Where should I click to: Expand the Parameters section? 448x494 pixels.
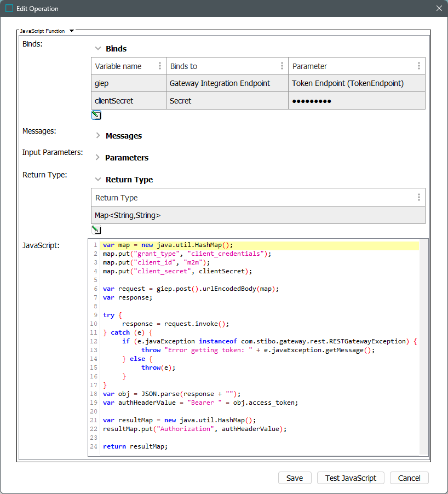tap(98, 158)
